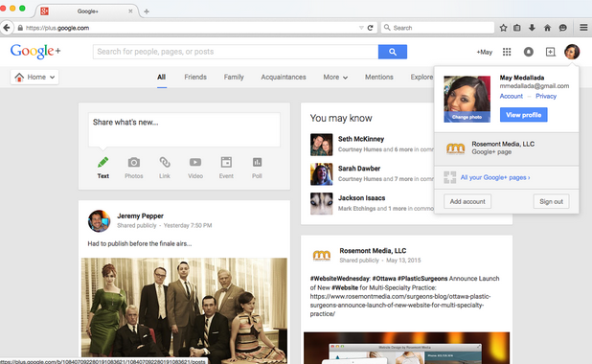Open a new browser tab
592x364 pixels.
point(147,11)
